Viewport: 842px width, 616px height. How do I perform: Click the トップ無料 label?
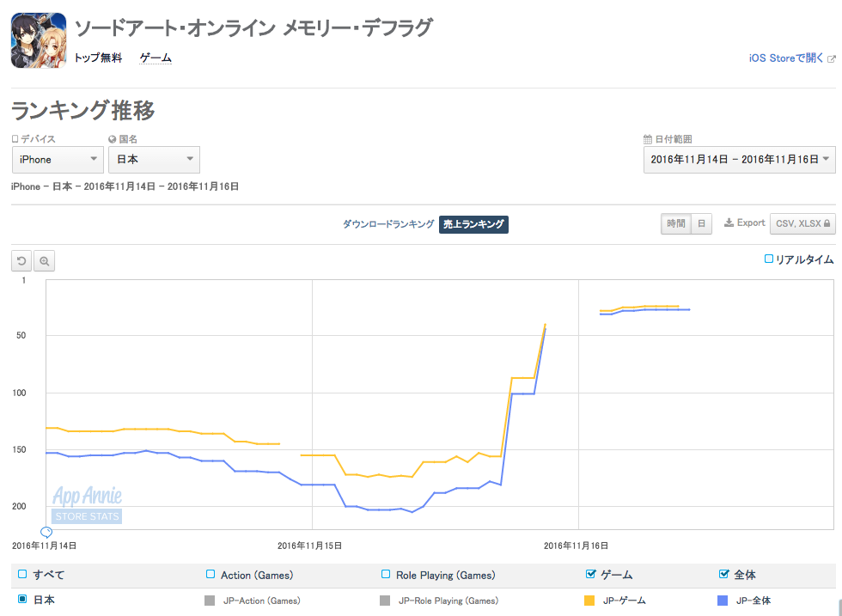tap(98, 58)
